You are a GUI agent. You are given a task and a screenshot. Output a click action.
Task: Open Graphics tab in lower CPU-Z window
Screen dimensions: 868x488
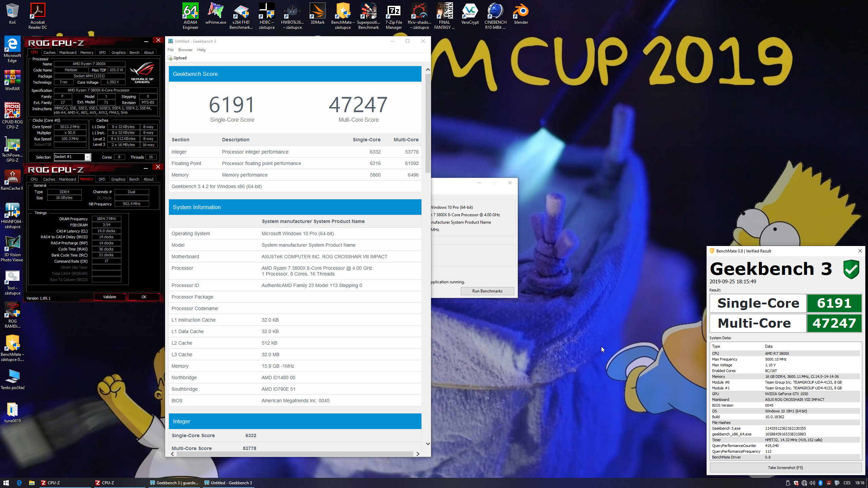click(118, 179)
